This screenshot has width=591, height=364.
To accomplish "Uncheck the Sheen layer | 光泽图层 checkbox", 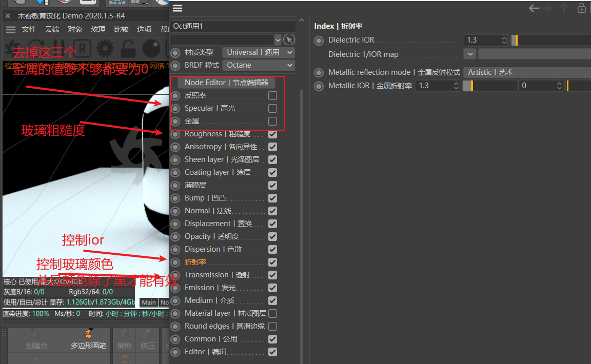I will click(272, 160).
